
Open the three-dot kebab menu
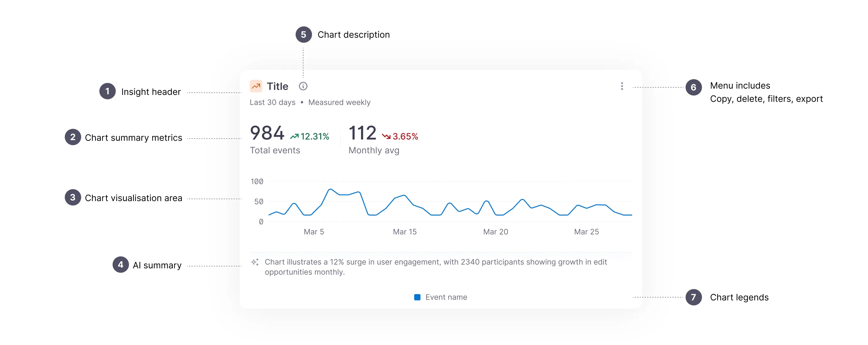(622, 86)
